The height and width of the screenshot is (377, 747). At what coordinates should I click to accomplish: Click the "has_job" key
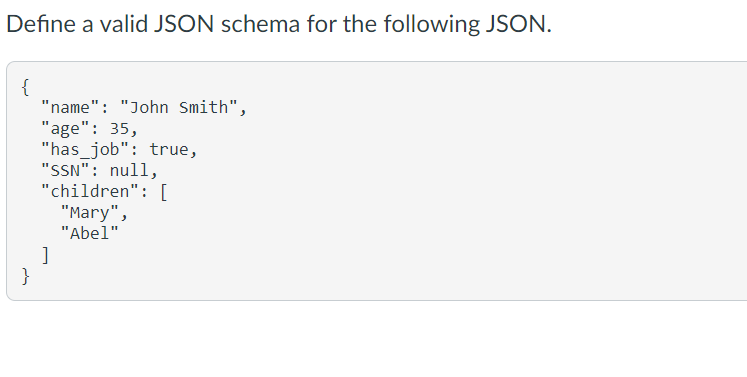tap(85, 150)
